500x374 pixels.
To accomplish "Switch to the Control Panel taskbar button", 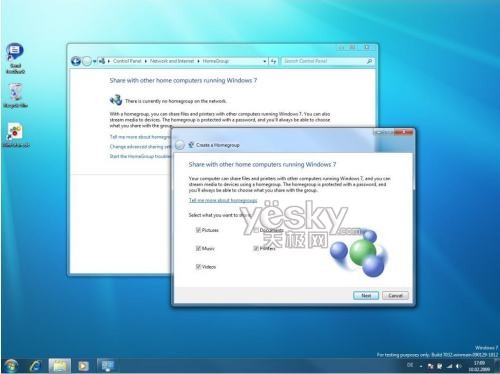I will point(107,366).
